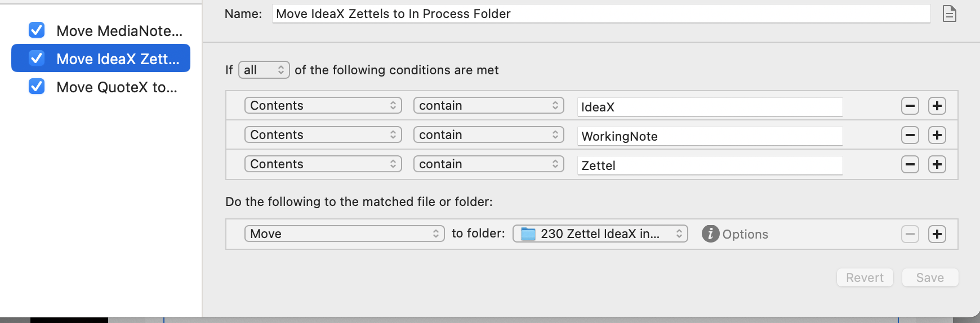Viewport: 980px width, 323px height.
Task: Open the all/any conditions dropdown
Action: coord(264,70)
